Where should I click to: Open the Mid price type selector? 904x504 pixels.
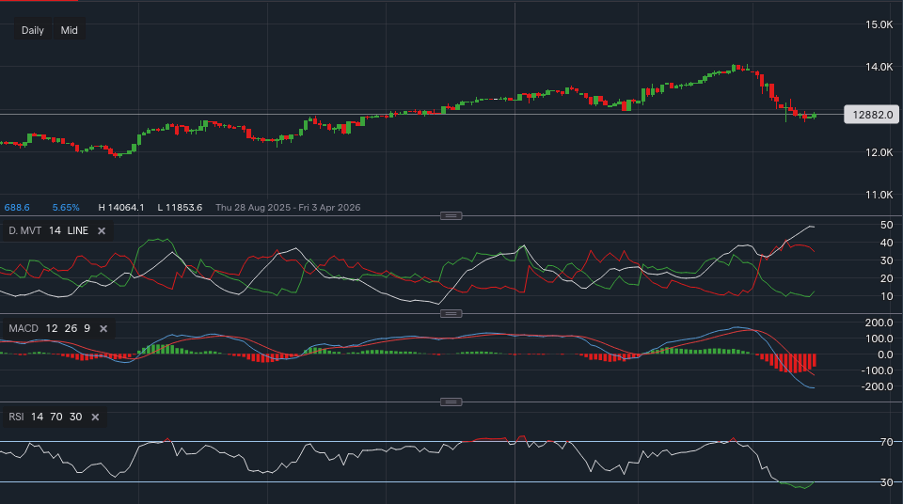click(69, 30)
